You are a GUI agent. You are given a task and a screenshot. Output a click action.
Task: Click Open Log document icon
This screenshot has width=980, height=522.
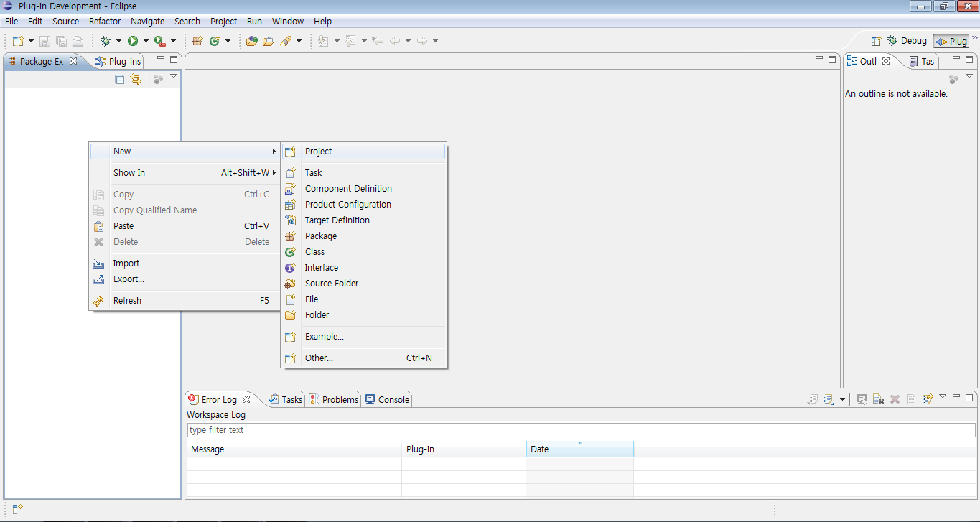coord(911,399)
